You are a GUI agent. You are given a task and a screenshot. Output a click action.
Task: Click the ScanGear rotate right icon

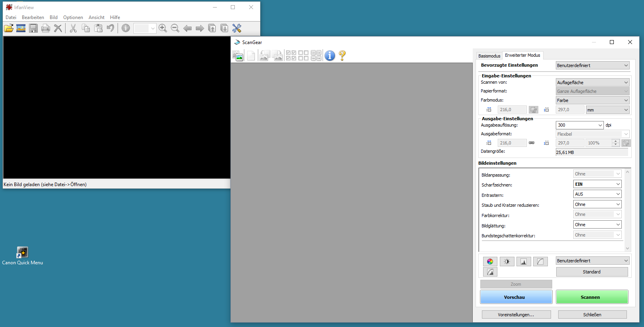pyautogui.click(x=278, y=56)
